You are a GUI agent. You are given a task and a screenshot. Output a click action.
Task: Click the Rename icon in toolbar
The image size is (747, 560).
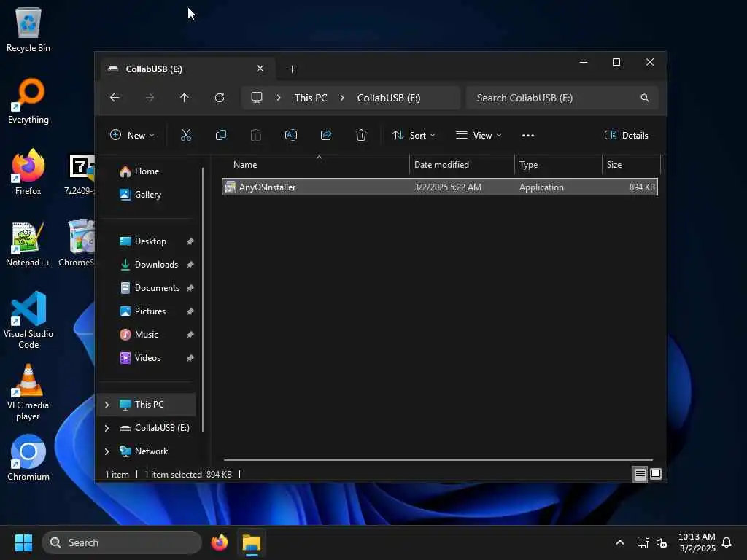click(x=290, y=135)
